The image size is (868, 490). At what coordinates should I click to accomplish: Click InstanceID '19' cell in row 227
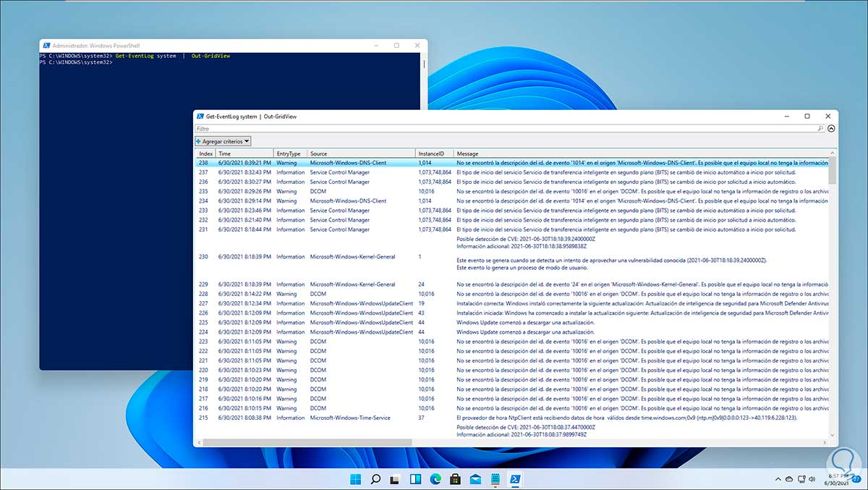[421, 303]
